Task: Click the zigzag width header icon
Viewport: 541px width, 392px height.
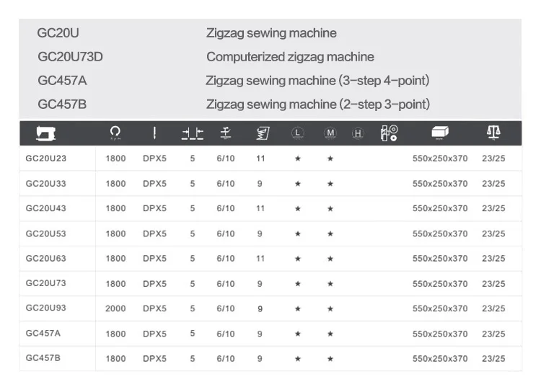Action: (x=262, y=133)
